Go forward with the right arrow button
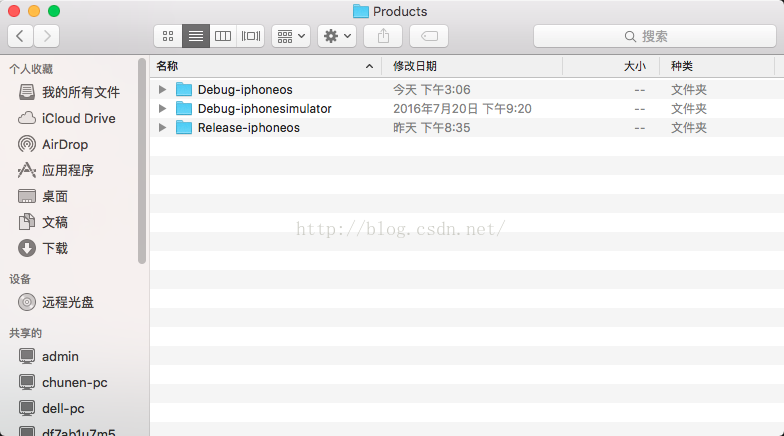The image size is (784, 436). [x=46, y=36]
